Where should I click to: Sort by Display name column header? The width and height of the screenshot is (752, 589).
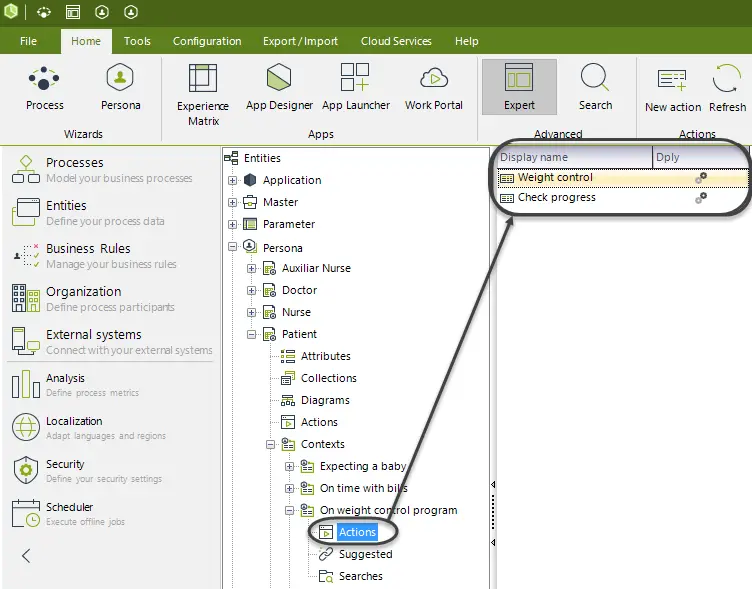[575, 157]
